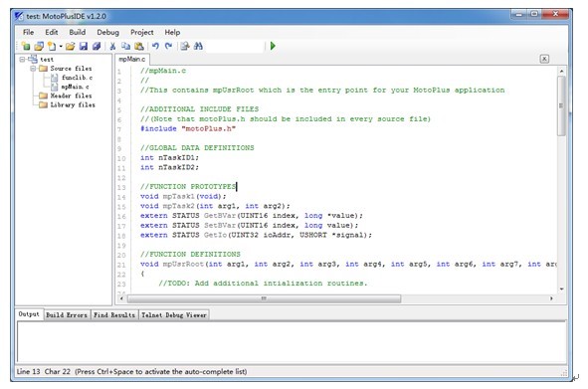Click the vertical scrollbar thumb in the editor
Screen dimensions: 588x389
point(561,105)
